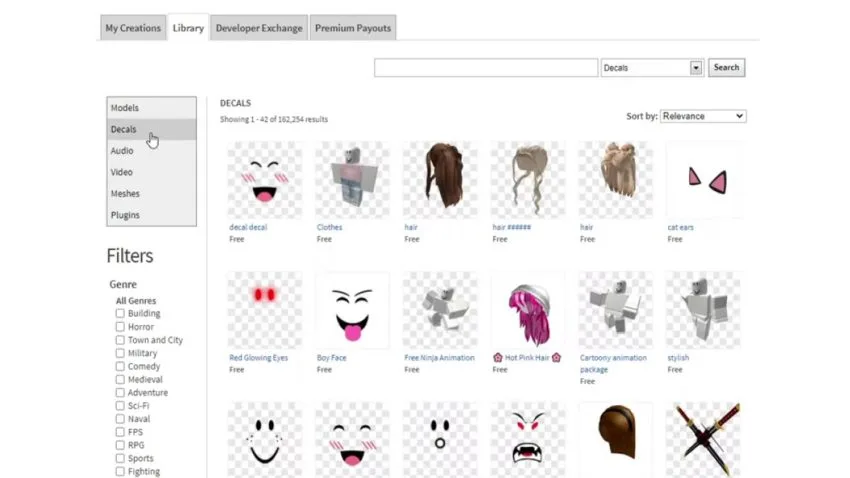Open the red-eyed vampire fang face thumbnail
This screenshot has width=850, height=478.
click(528, 440)
